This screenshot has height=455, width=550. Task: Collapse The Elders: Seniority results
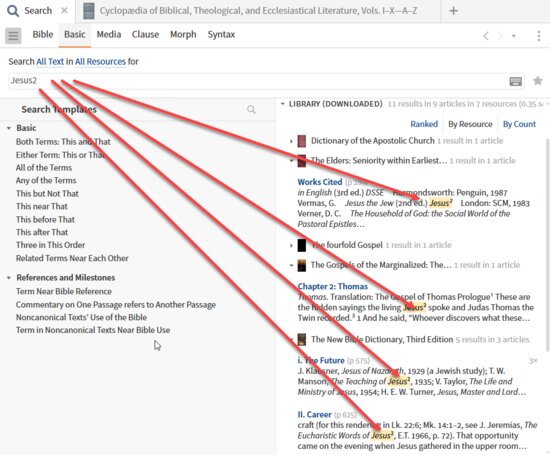tap(291, 161)
